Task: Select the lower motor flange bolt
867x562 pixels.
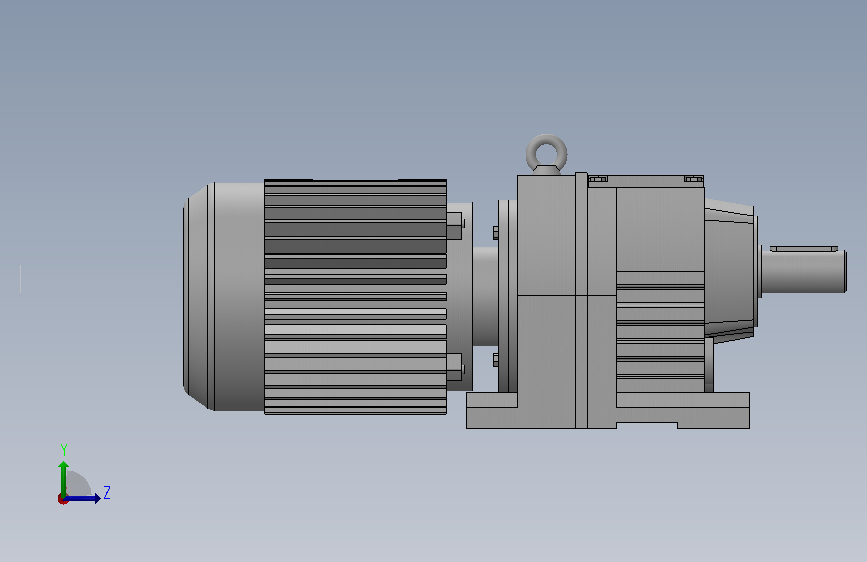Action: pyautogui.click(x=455, y=368)
